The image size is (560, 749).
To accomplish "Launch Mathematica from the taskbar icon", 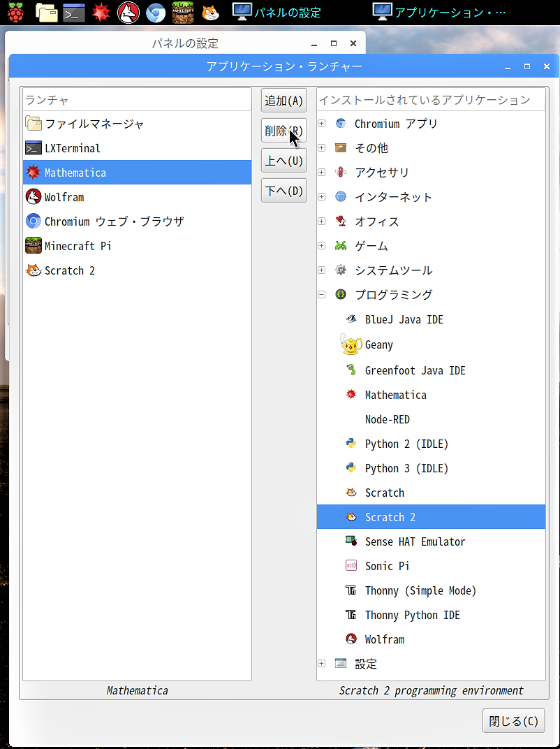I will [101, 13].
